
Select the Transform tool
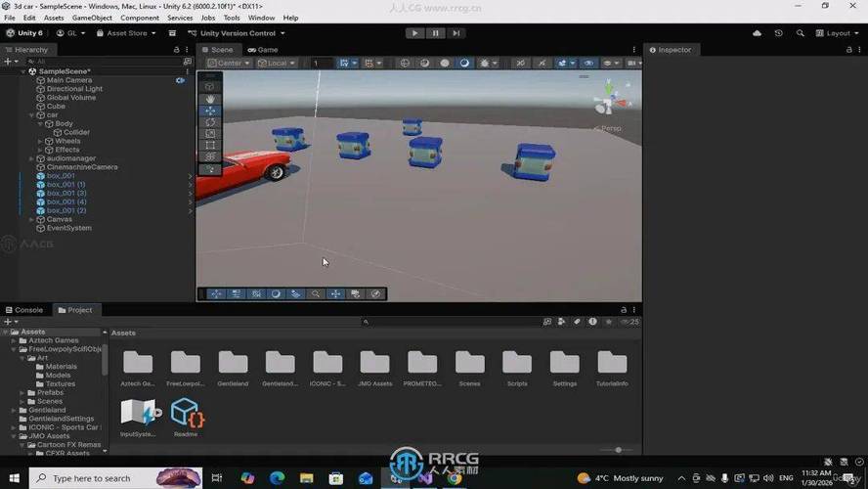coord(210,156)
